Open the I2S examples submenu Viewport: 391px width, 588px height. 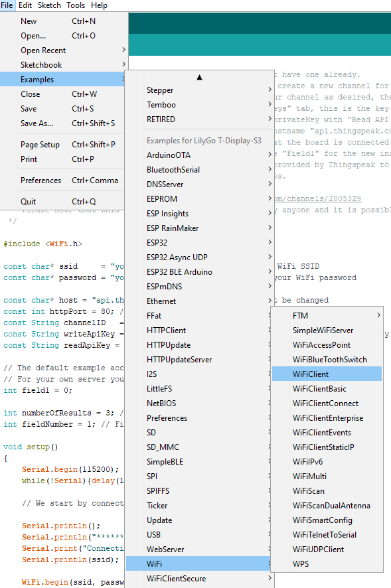pos(198,374)
